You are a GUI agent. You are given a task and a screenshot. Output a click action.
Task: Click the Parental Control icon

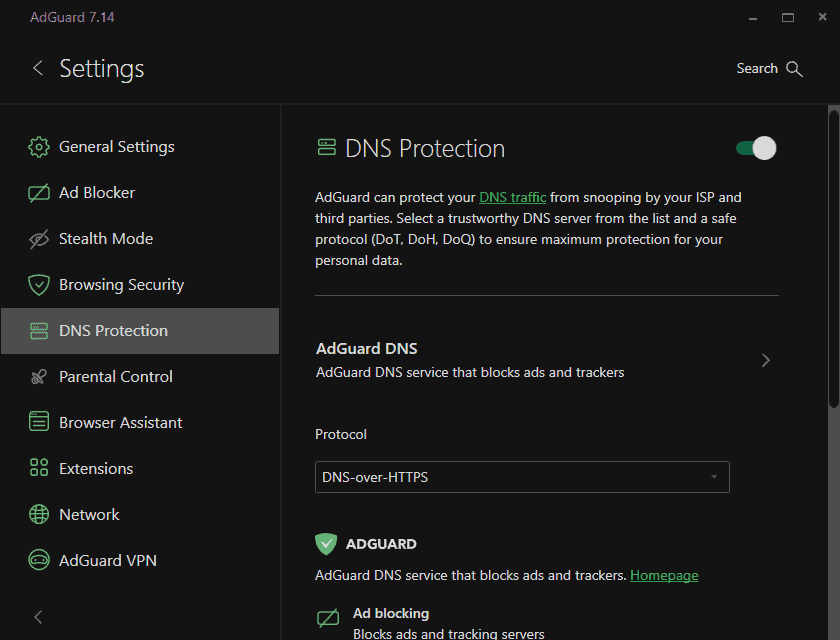[39, 377]
